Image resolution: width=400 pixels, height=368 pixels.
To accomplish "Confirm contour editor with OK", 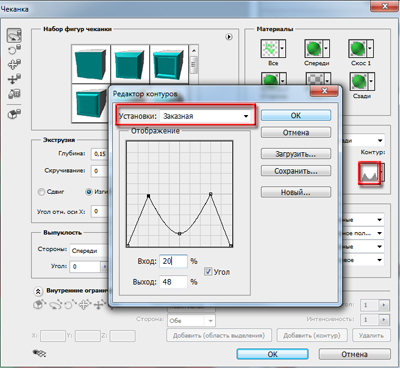I will click(x=296, y=115).
